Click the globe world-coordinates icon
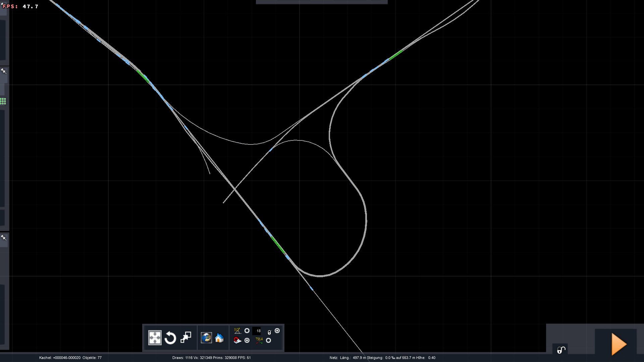 click(206, 338)
